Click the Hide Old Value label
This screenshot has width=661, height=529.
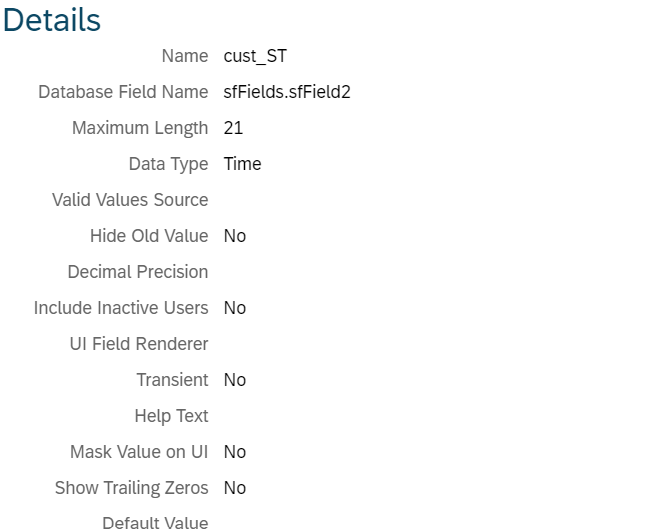click(x=149, y=236)
